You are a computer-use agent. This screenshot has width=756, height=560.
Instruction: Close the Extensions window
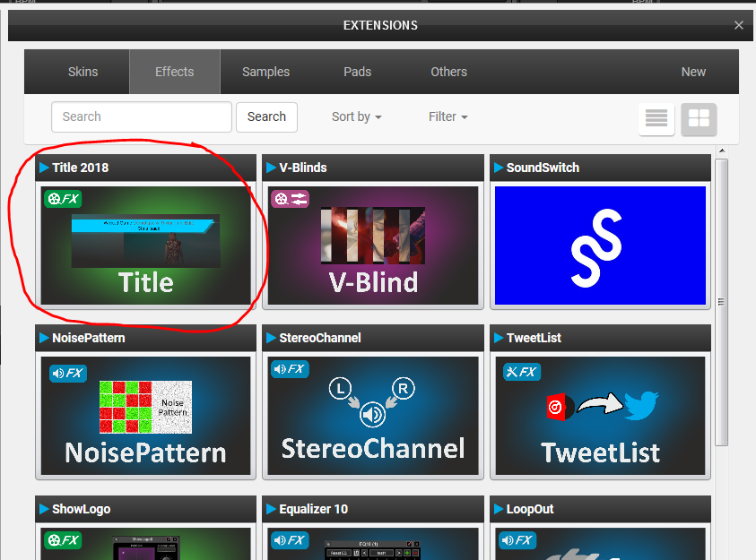tap(739, 25)
